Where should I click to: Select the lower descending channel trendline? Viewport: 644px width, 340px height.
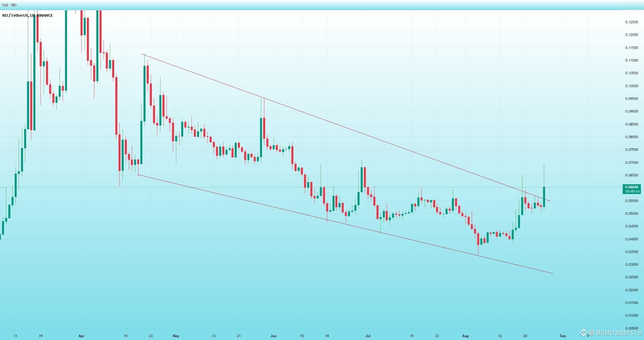[345, 224]
